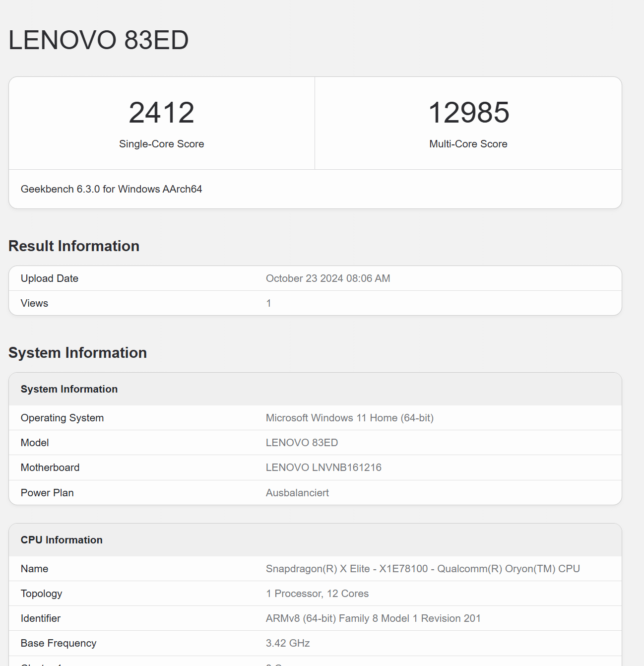Image resolution: width=644 pixels, height=666 pixels.
Task: Click the Result Information heading
Action: pyautogui.click(x=74, y=246)
